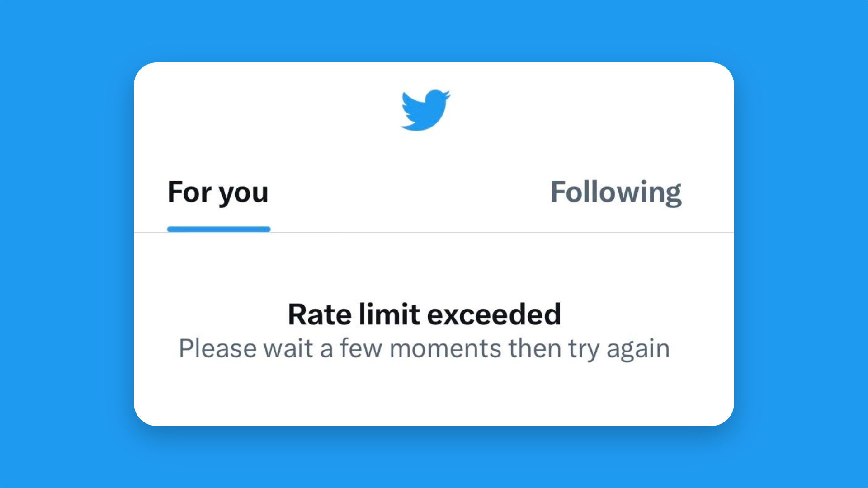Select the Rate limit exceeded heading
This screenshot has width=868, height=488.
pyautogui.click(x=424, y=314)
